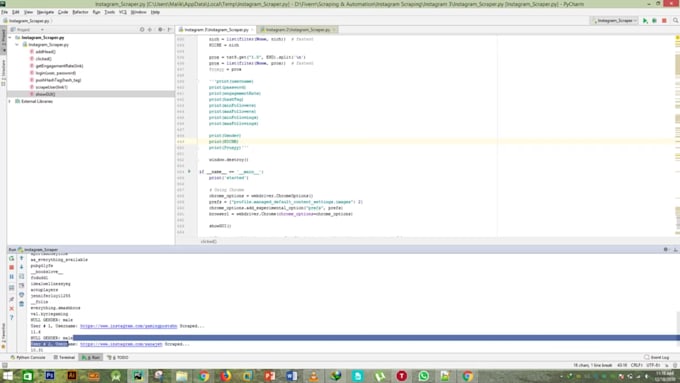Screen dimensions: 680x383
Task: Hide the Project panel with the hide icon
Action: (170, 29)
